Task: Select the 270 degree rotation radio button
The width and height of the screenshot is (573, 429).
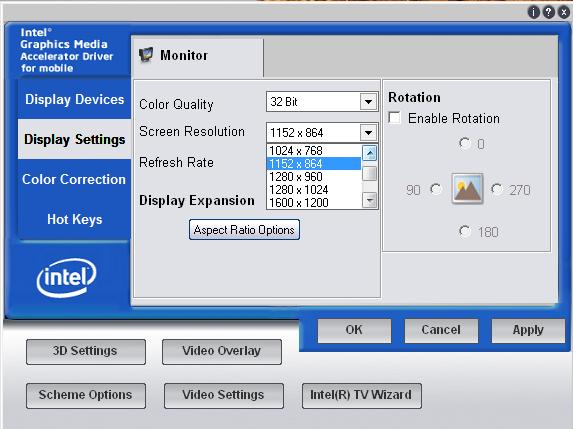Action: (497, 189)
